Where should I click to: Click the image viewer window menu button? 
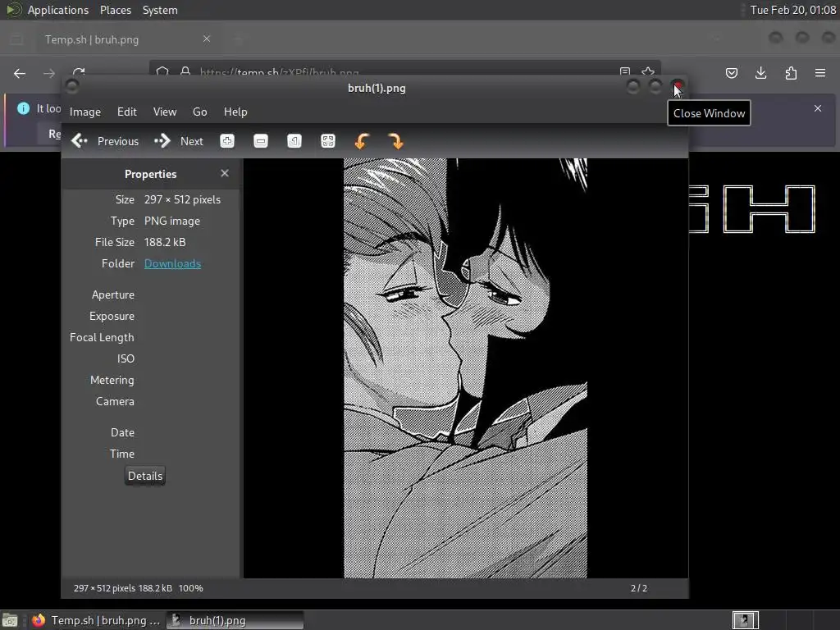72,86
